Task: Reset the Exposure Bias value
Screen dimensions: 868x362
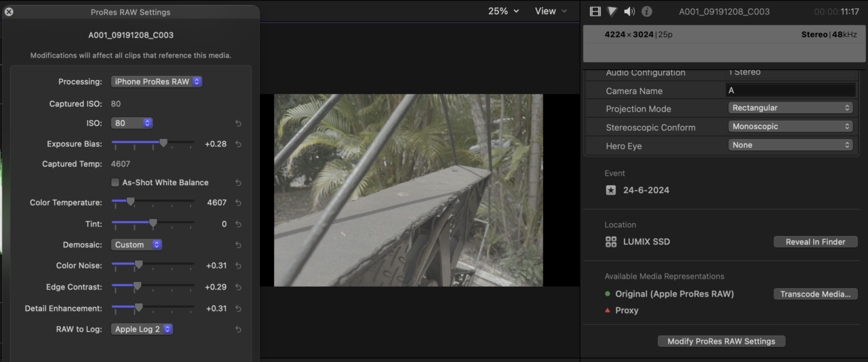Action: (x=238, y=144)
